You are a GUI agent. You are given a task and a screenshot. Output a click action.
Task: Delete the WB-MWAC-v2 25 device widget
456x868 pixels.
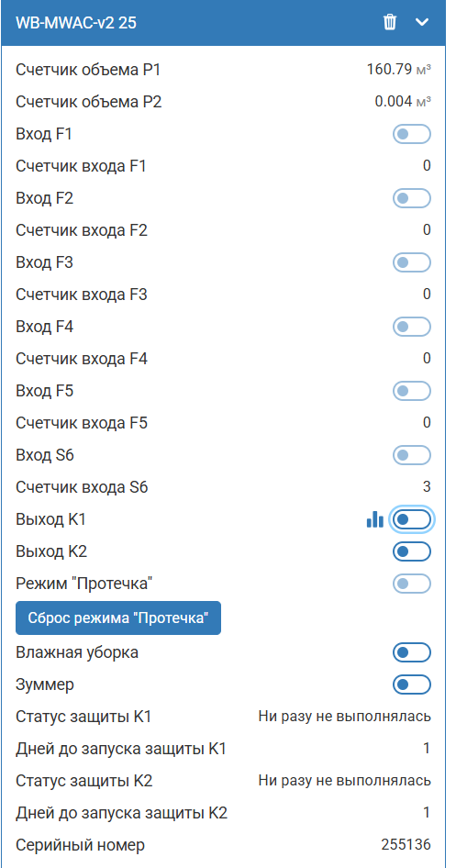[390, 22]
